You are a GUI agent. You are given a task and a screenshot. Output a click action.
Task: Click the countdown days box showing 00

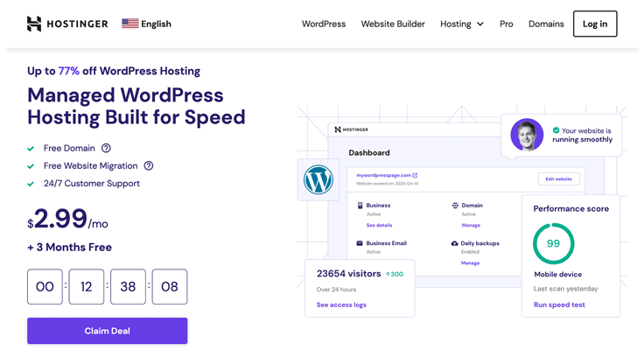pyautogui.click(x=45, y=287)
